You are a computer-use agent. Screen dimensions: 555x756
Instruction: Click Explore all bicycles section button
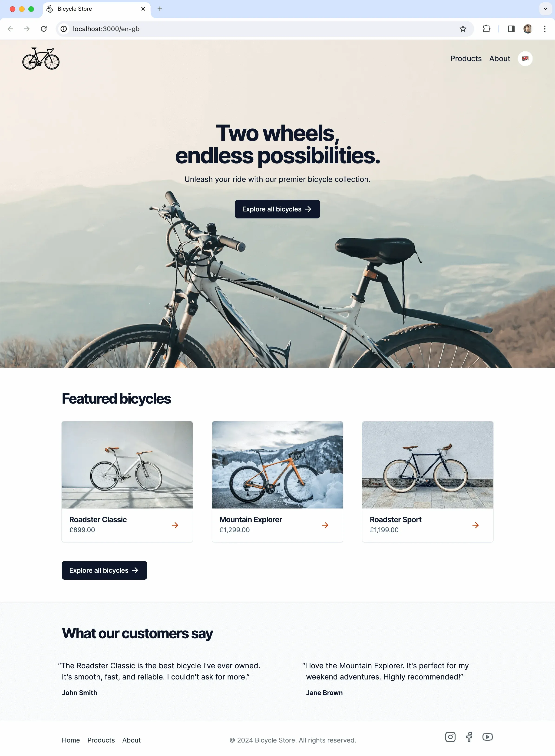point(104,570)
